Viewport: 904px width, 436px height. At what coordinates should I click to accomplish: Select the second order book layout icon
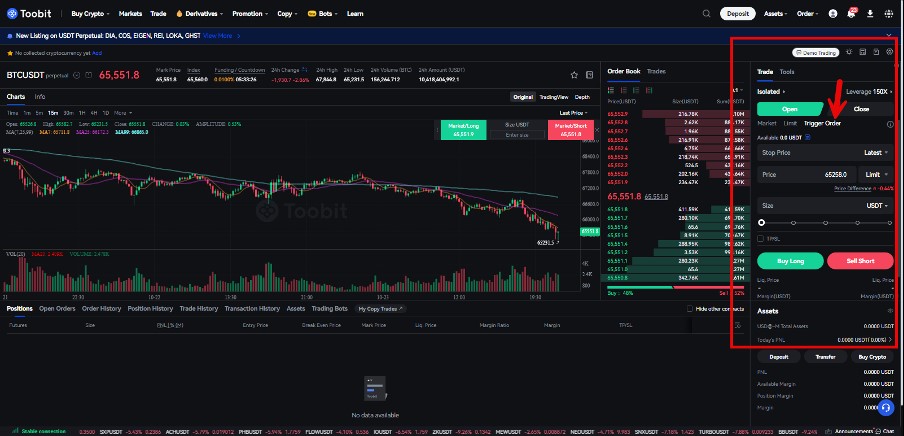coord(624,90)
